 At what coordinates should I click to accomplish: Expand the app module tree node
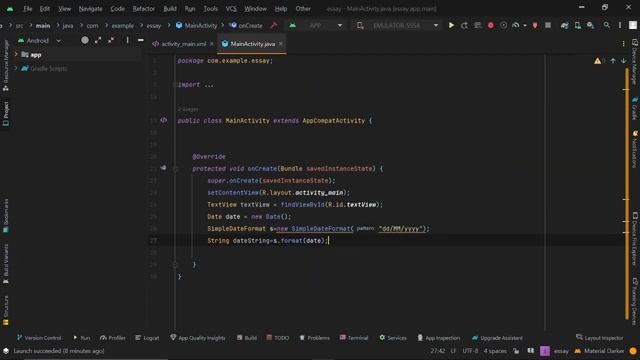point(16,54)
